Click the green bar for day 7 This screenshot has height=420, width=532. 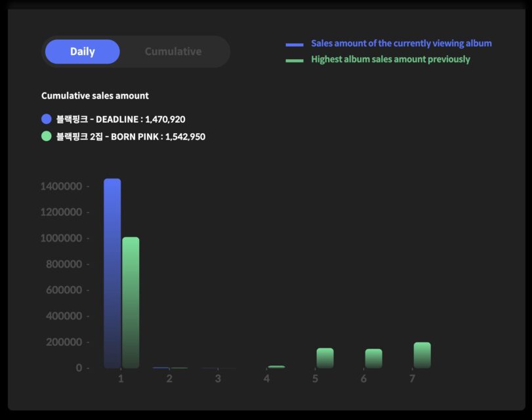(x=422, y=355)
